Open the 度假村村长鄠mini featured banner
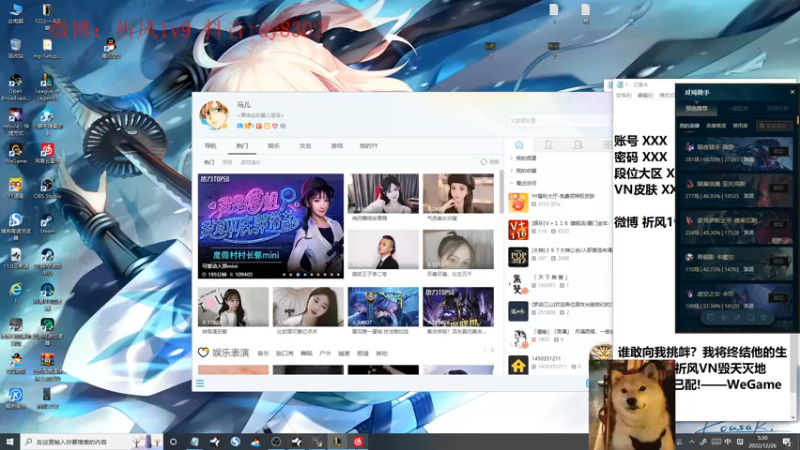Image resolution: width=800 pixels, height=450 pixels. pyautogui.click(x=271, y=226)
